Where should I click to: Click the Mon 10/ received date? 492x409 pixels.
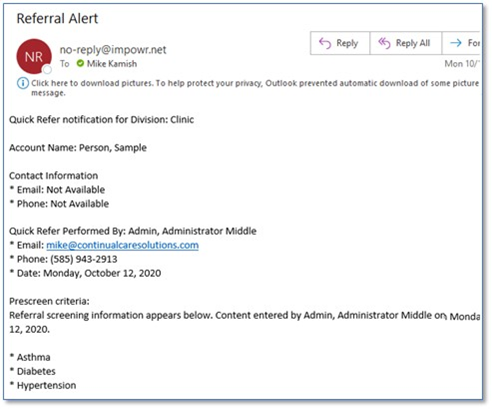pos(462,64)
